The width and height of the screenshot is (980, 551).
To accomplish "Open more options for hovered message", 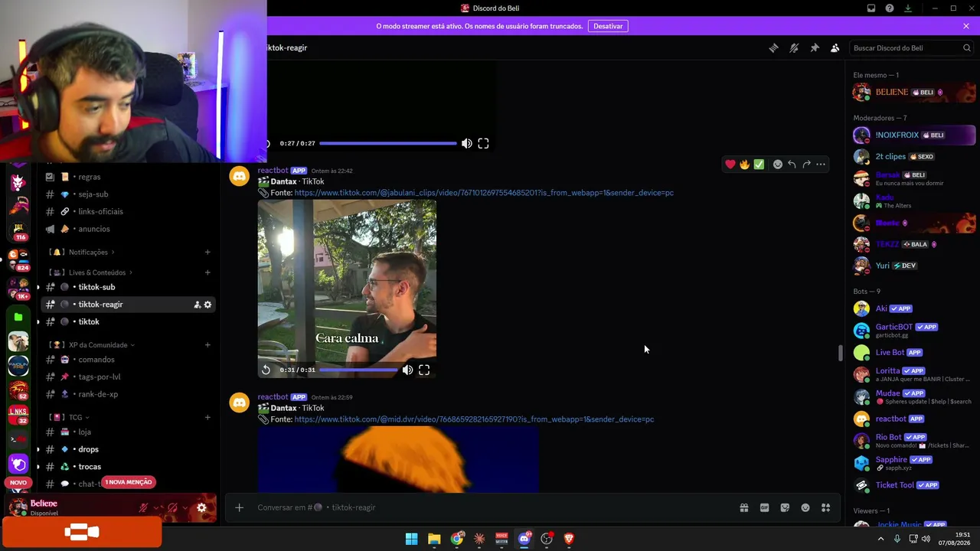I will click(x=821, y=164).
